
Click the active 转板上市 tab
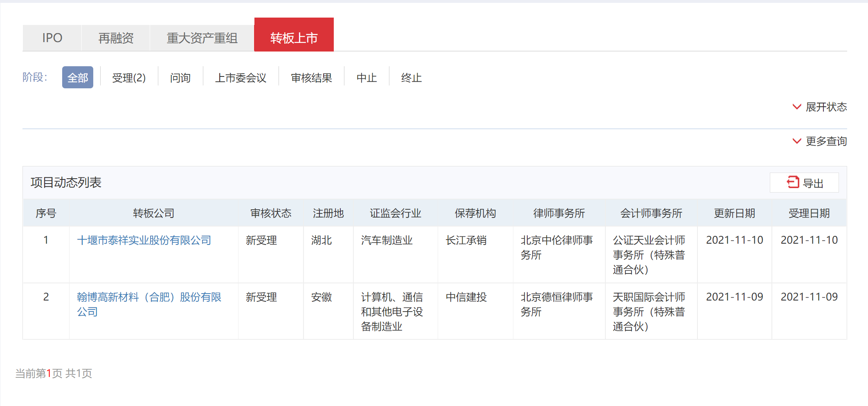294,38
